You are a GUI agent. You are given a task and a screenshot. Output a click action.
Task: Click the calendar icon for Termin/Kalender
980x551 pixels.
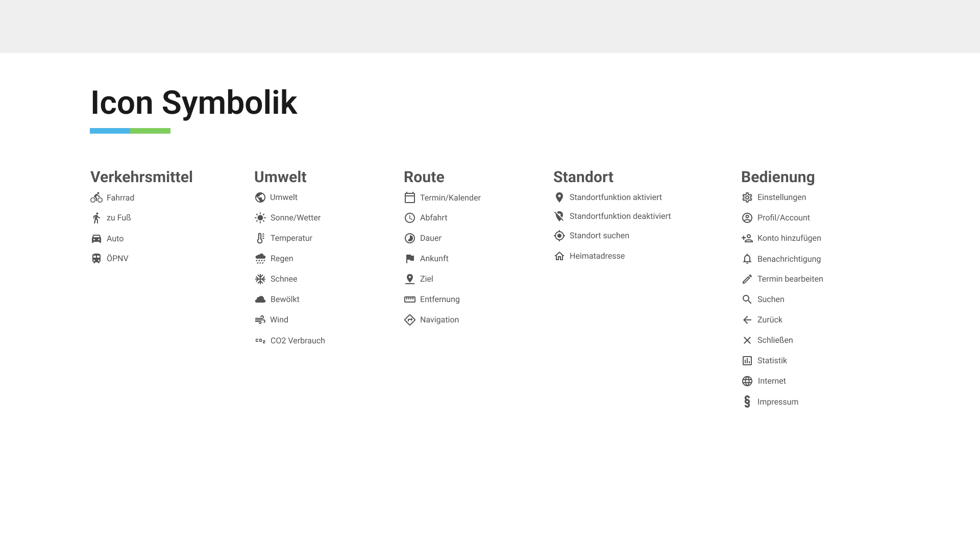(410, 197)
